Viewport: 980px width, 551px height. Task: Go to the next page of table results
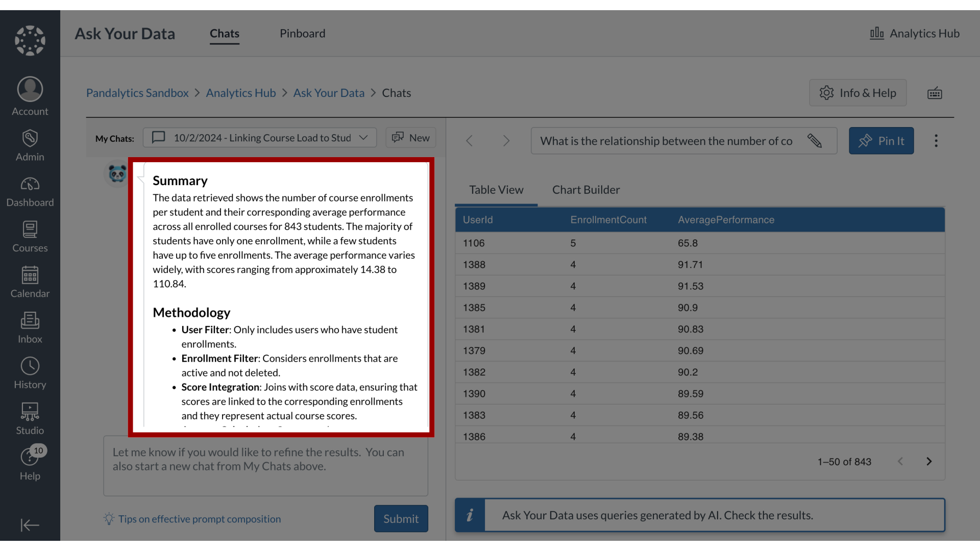pos(929,461)
